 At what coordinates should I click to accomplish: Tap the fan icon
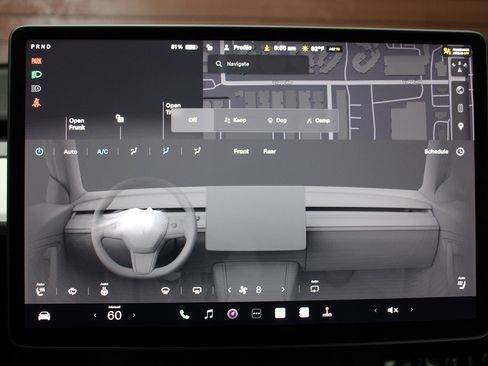pos(243,290)
